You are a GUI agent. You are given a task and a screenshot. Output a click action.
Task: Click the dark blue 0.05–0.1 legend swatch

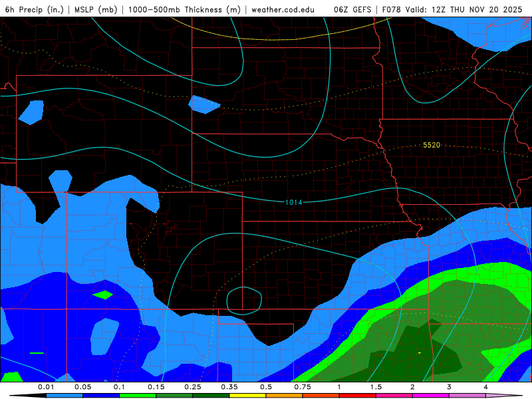101,396
